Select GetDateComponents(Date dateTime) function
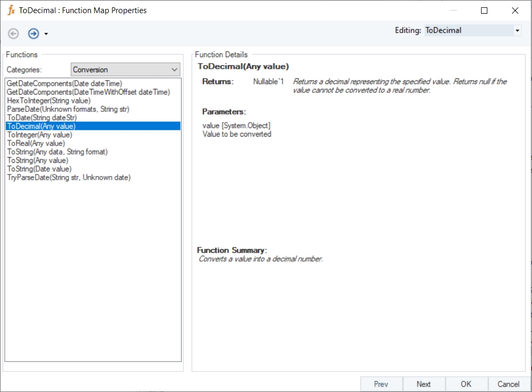Image resolution: width=532 pixels, height=392 pixels. 64,84
